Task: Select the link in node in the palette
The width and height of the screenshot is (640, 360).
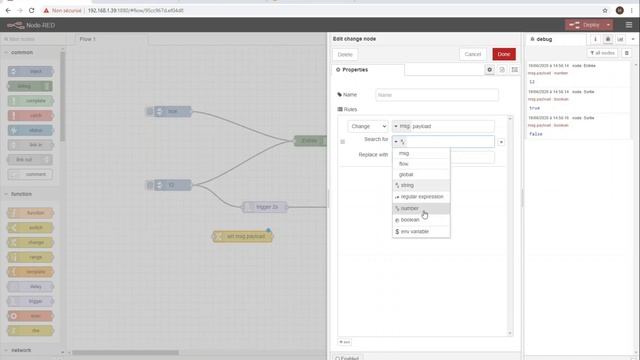Action: 31,145
